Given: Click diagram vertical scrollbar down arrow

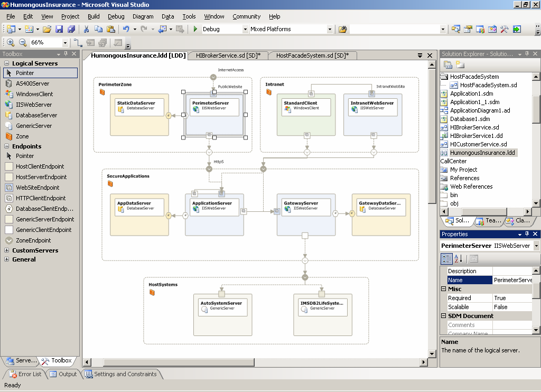Looking at the screenshot, I should [432, 353].
